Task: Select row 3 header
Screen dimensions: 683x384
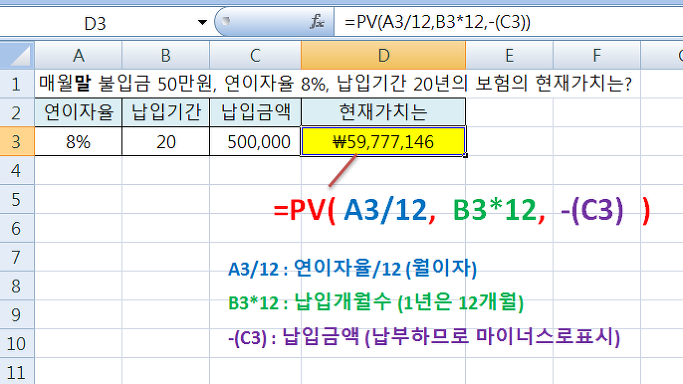Action: click(x=17, y=141)
